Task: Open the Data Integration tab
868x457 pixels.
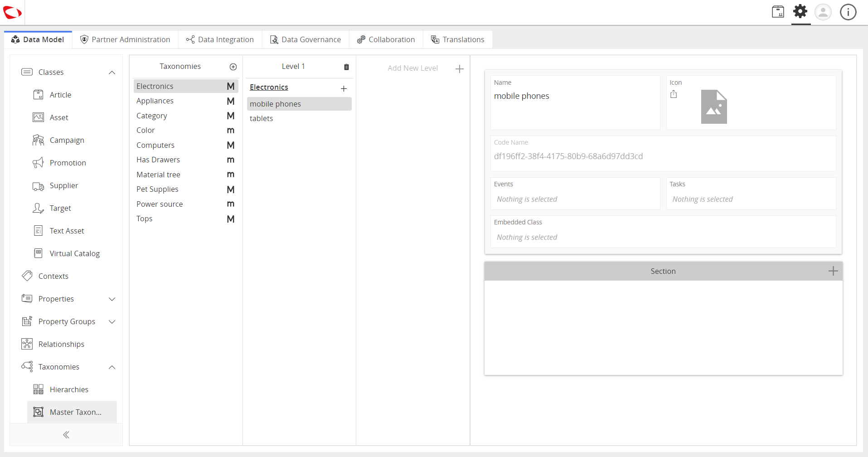Action: pos(220,40)
